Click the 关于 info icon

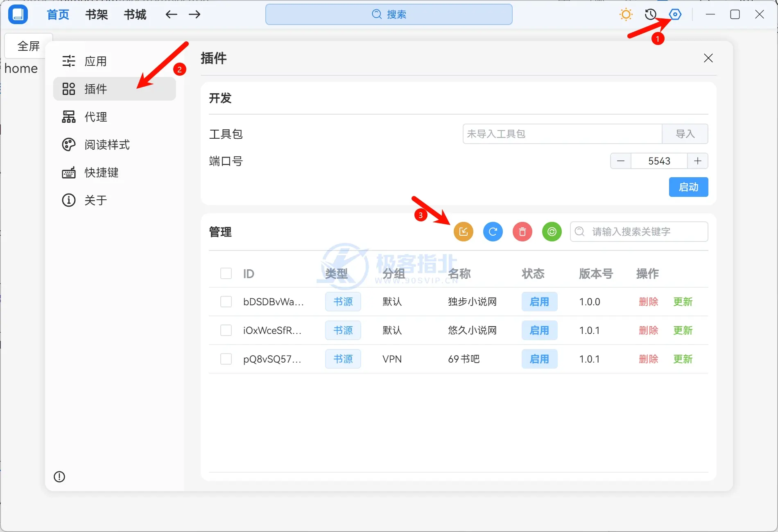(x=69, y=200)
